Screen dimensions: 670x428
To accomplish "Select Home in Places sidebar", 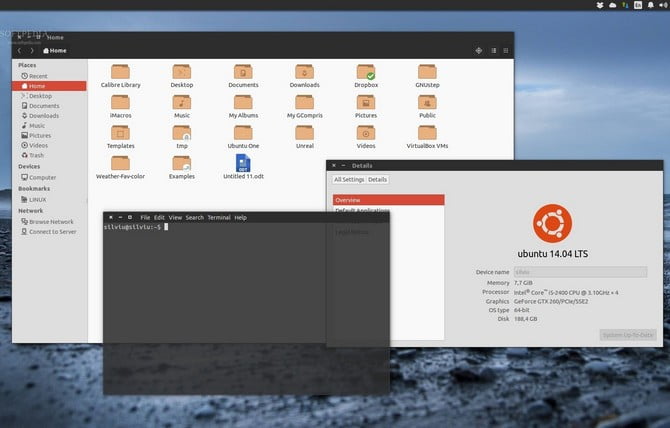I will pos(50,86).
